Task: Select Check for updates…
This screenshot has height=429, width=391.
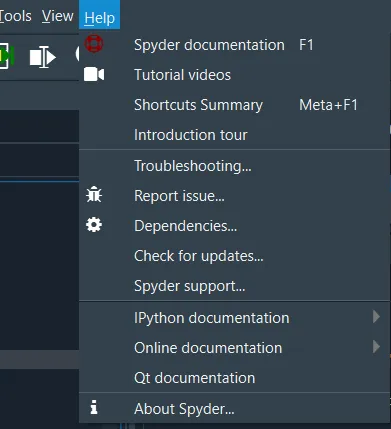Action: point(235,256)
